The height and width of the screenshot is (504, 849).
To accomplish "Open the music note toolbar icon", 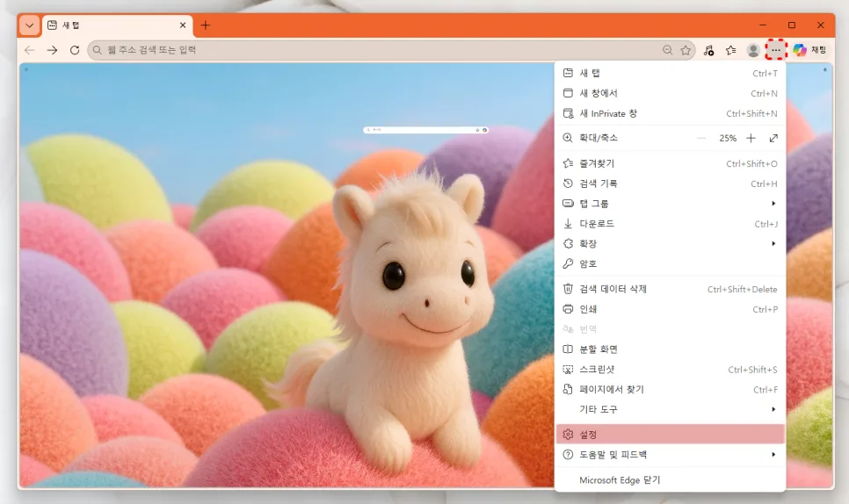I will coord(708,50).
